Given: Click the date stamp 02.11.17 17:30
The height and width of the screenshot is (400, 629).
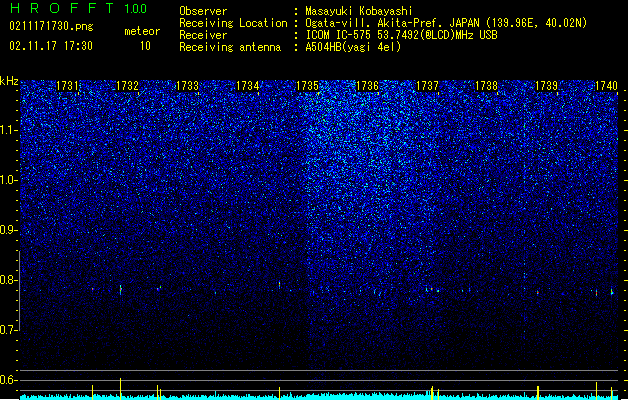Looking at the screenshot, I should [51, 46].
